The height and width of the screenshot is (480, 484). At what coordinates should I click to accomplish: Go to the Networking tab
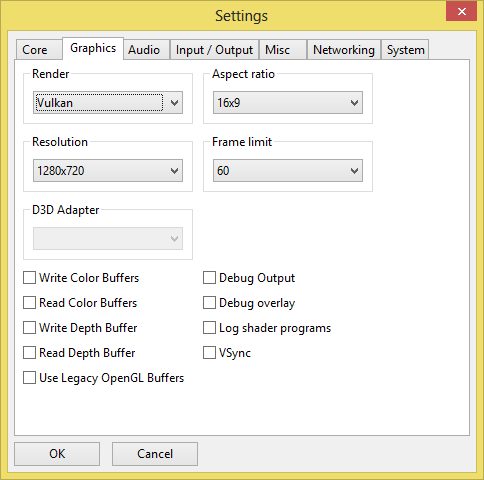(344, 50)
